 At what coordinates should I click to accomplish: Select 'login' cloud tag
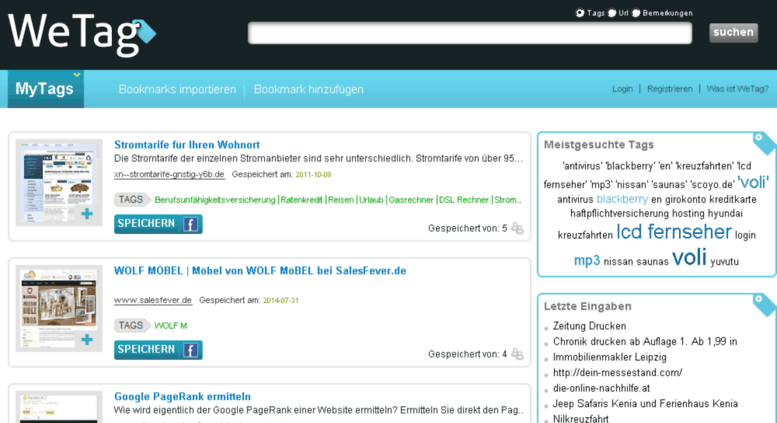tap(745, 235)
